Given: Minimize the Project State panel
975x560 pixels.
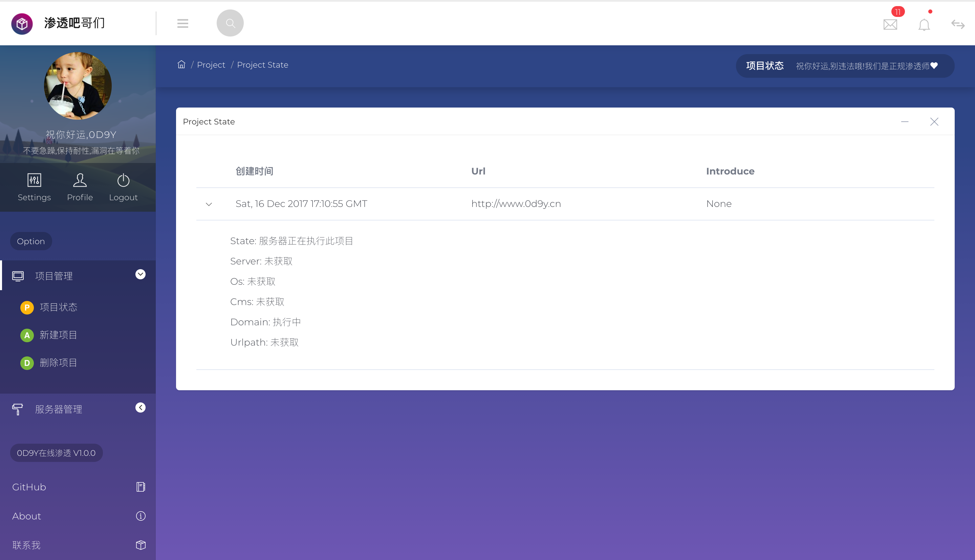Looking at the screenshot, I should [x=905, y=121].
